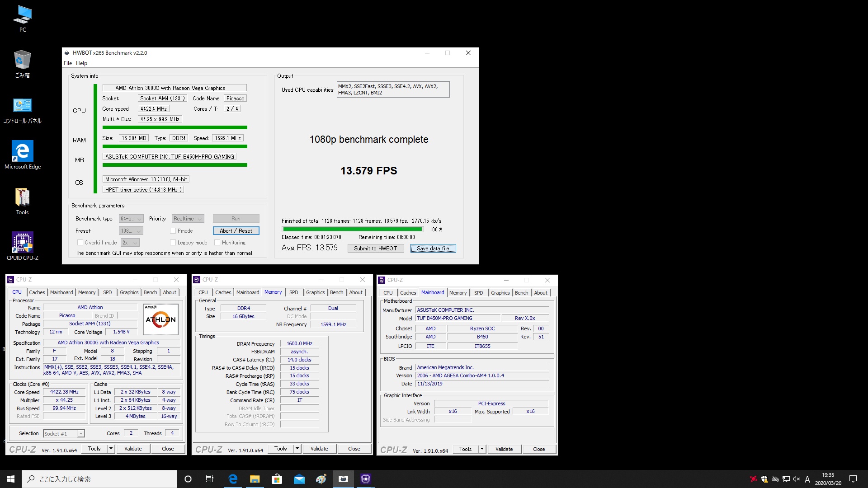Open the Preset dropdown
Screen dimensions: 868x488
(131, 231)
